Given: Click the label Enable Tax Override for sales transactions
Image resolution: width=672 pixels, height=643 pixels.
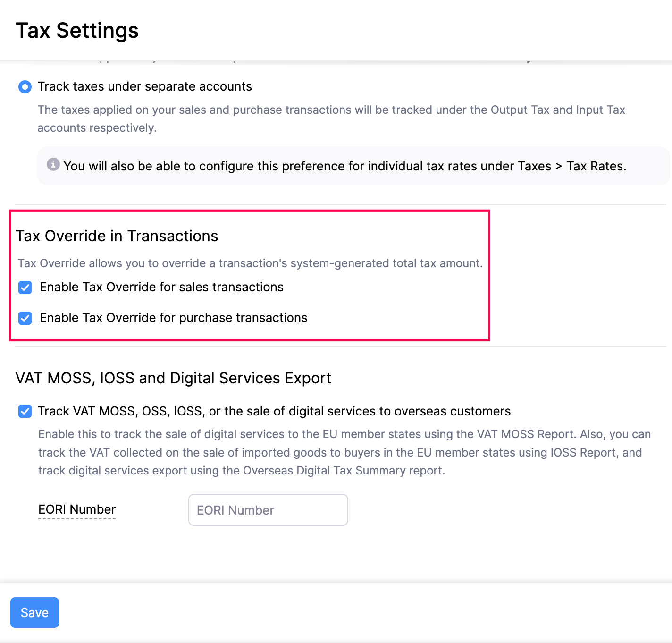Looking at the screenshot, I should [161, 287].
